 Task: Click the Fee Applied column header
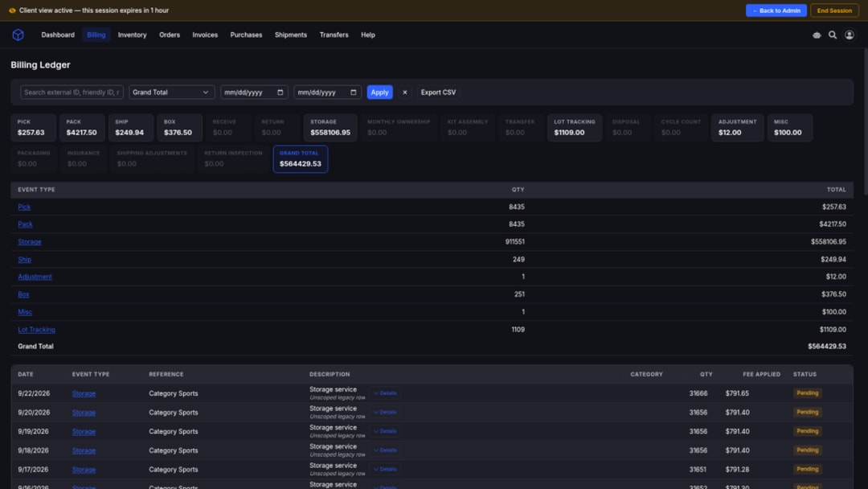(761, 374)
